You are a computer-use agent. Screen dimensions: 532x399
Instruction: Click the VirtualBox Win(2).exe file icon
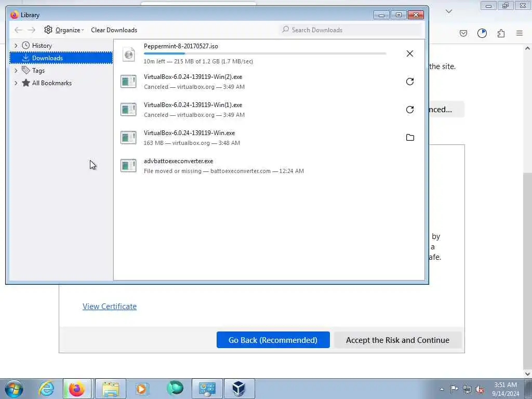coord(129,82)
